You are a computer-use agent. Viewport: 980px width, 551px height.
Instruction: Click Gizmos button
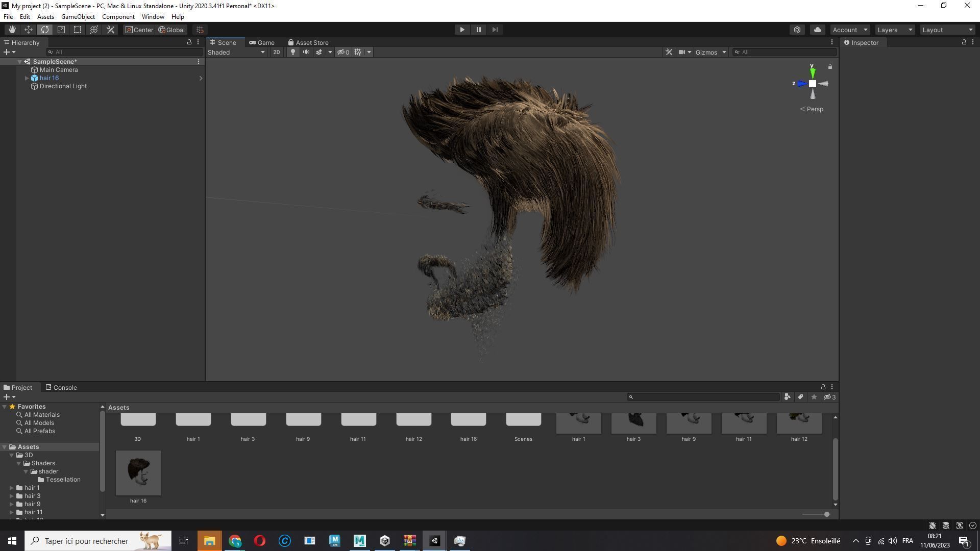pyautogui.click(x=706, y=52)
